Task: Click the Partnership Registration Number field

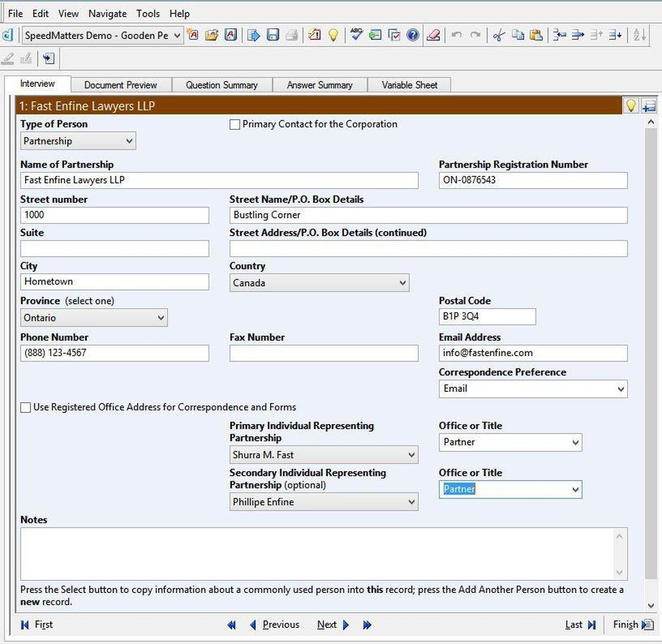Action: tap(533, 180)
